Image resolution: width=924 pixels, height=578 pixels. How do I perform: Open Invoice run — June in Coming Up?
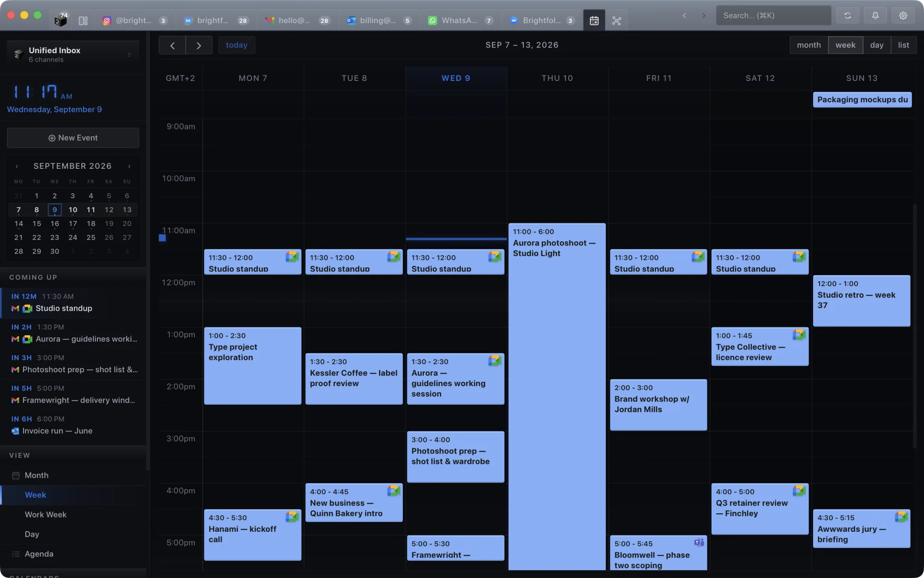coord(73,425)
